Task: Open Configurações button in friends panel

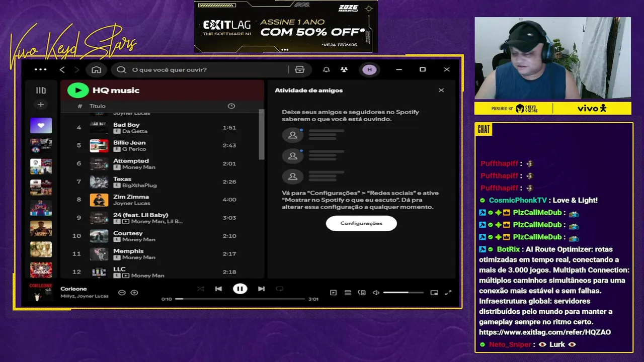Action: click(x=361, y=223)
